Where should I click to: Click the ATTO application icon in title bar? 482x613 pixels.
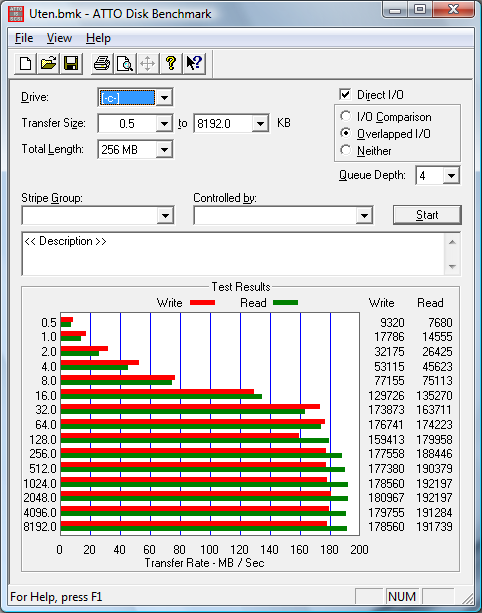tap(16, 14)
